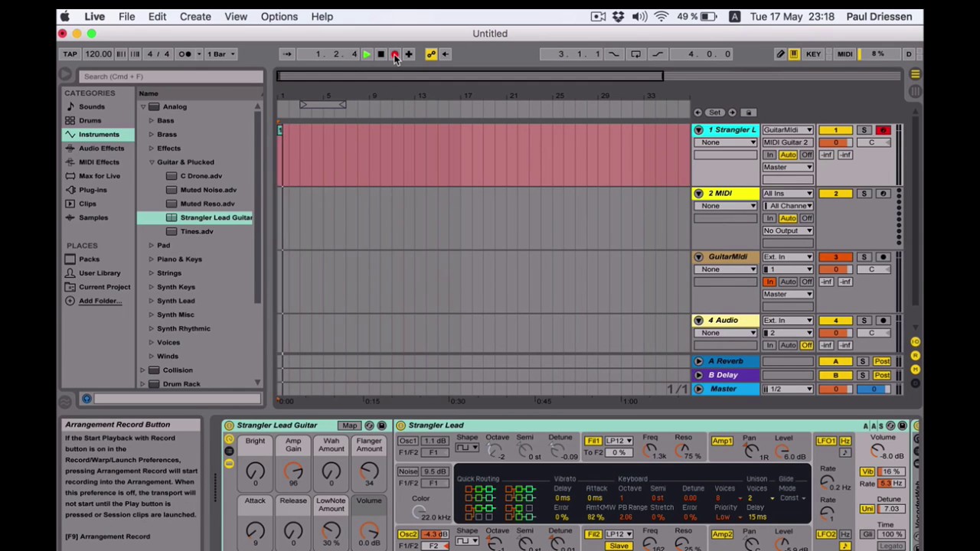This screenshot has width=980, height=551.
Task: Open Current Project in Places
Action: (x=104, y=287)
